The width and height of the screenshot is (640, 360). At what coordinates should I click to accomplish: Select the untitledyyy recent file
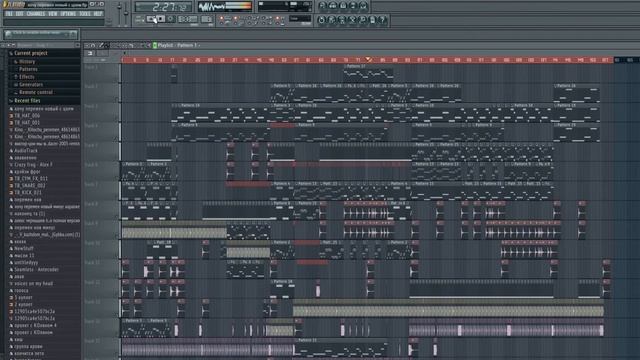click(x=26, y=262)
